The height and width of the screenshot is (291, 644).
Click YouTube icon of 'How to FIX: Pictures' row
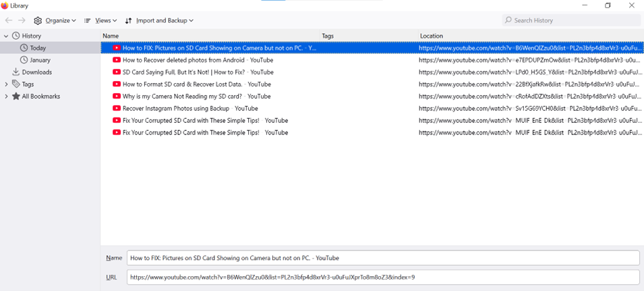117,48
